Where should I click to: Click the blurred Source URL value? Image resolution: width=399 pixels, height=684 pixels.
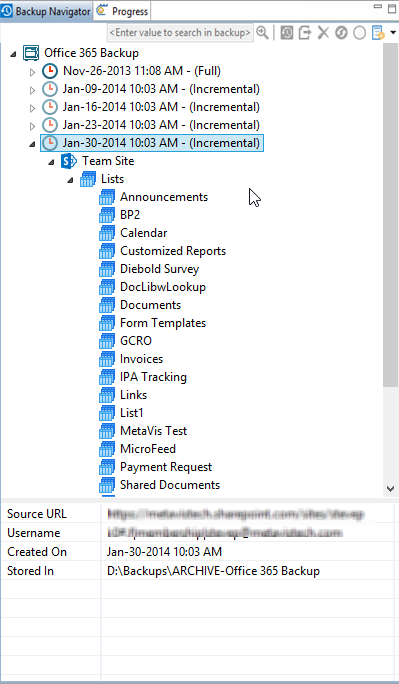(x=235, y=514)
